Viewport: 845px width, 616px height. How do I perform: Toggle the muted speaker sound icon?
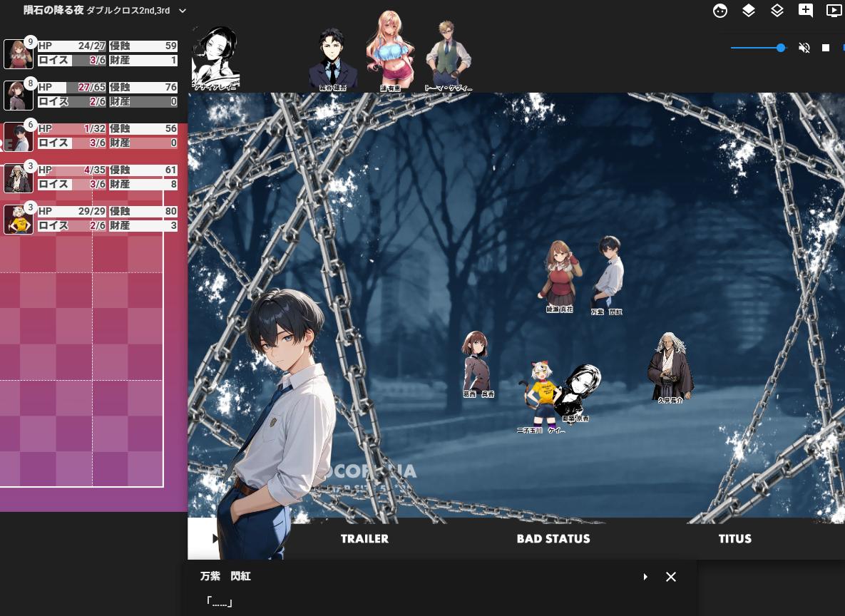(804, 48)
